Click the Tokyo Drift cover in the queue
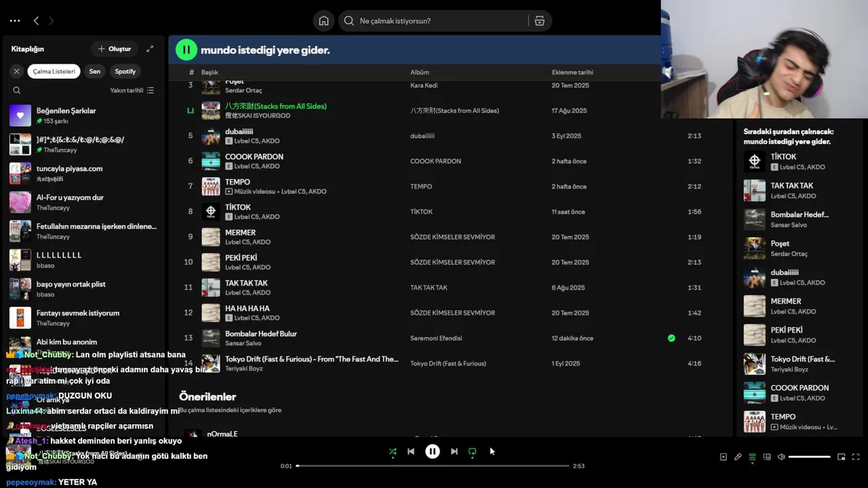 [x=755, y=364]
